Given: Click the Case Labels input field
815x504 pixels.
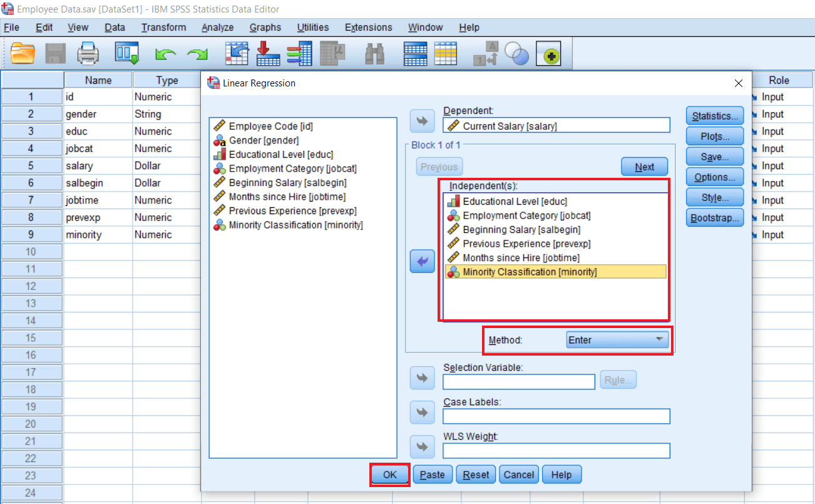Looking at the screenshot, I should coord(556,416).
